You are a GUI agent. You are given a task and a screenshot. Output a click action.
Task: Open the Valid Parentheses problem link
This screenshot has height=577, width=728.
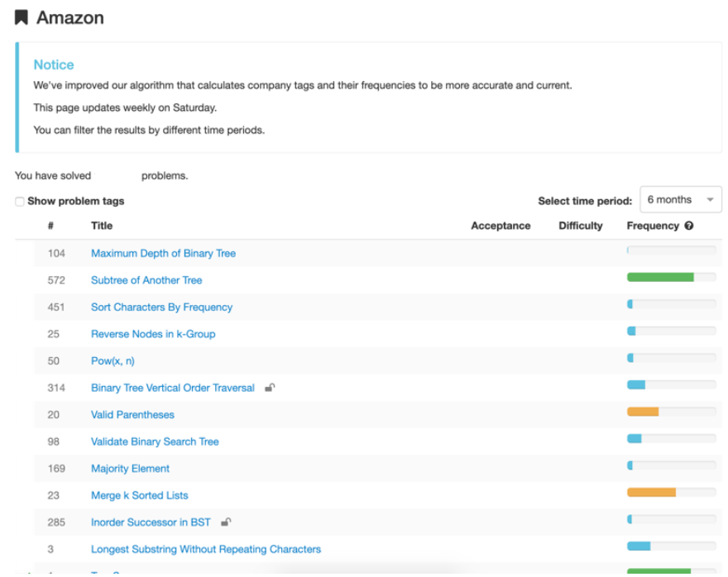[133, 415]
